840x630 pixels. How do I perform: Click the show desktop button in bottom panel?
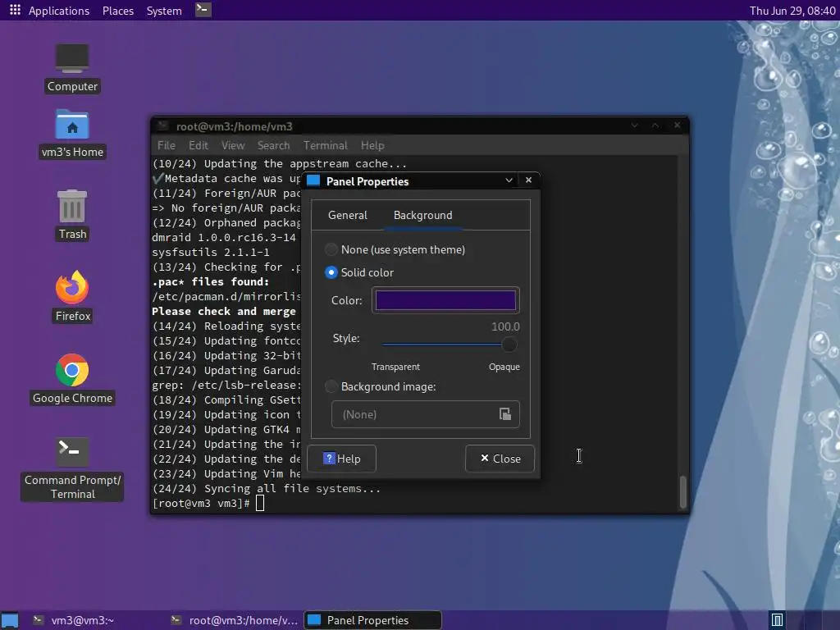[x=10, y=620]
